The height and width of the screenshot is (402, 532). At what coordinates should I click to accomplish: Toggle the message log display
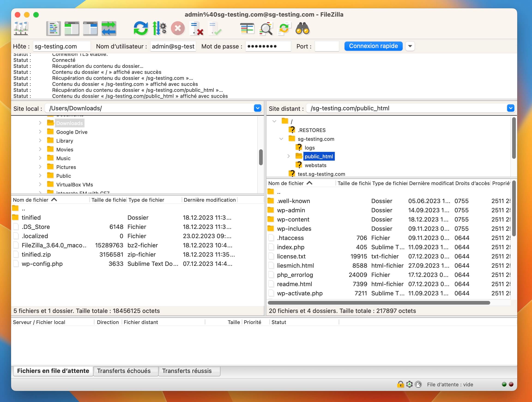click(x=53, y=29)
